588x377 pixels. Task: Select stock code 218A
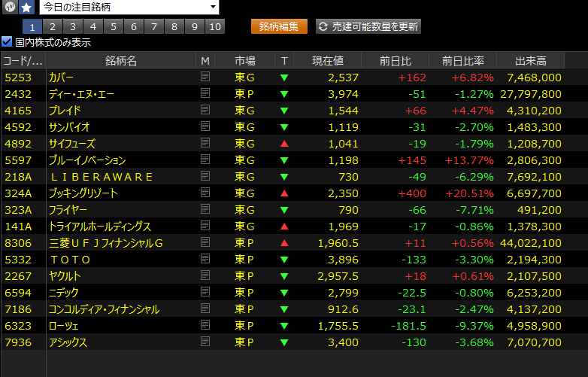18,177
